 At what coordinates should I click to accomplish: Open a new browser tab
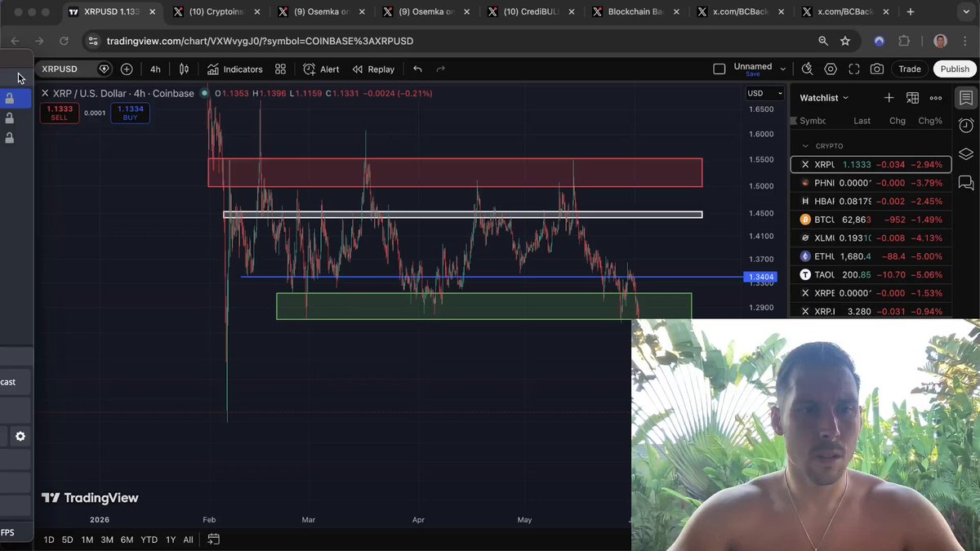911,12
